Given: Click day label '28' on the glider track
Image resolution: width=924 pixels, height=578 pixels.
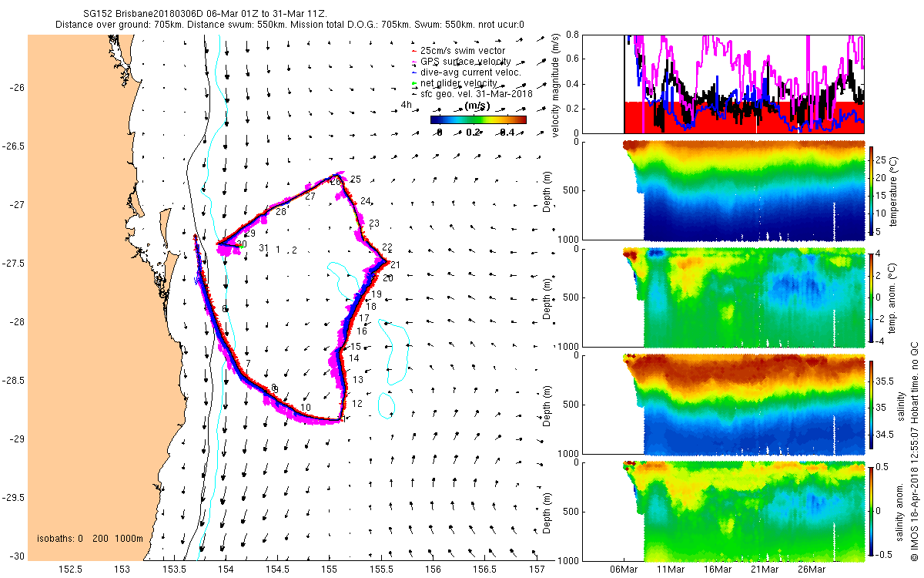Looking at the screenshot, I should pos(281,212).
